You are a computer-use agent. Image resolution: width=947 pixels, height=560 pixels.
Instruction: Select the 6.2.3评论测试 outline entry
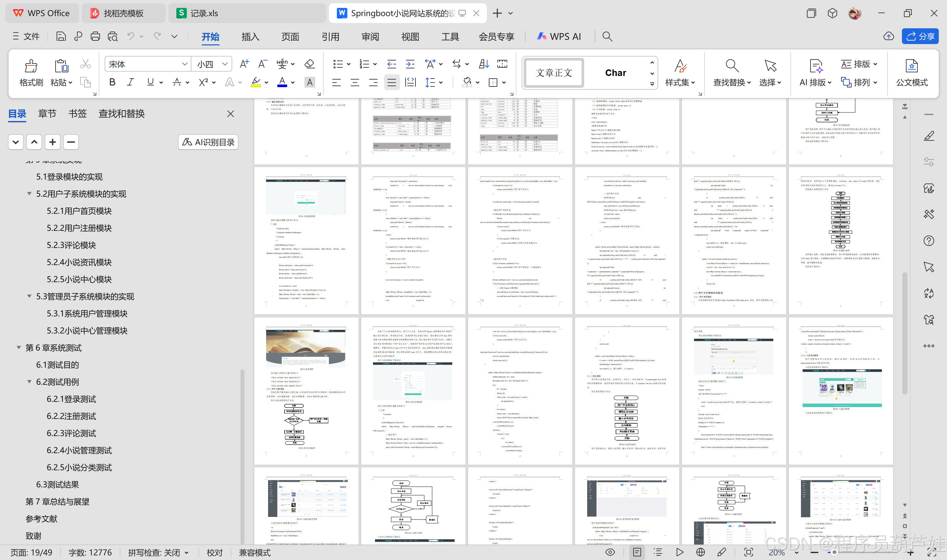[x=71, y=433]
